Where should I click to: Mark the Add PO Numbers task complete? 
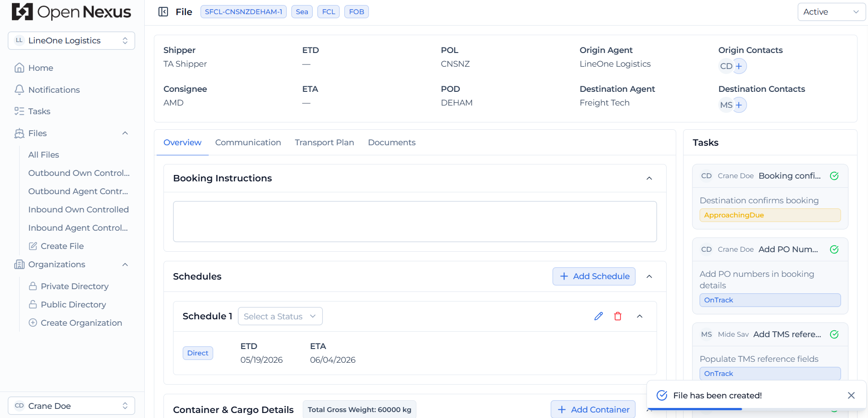(834, 249)
